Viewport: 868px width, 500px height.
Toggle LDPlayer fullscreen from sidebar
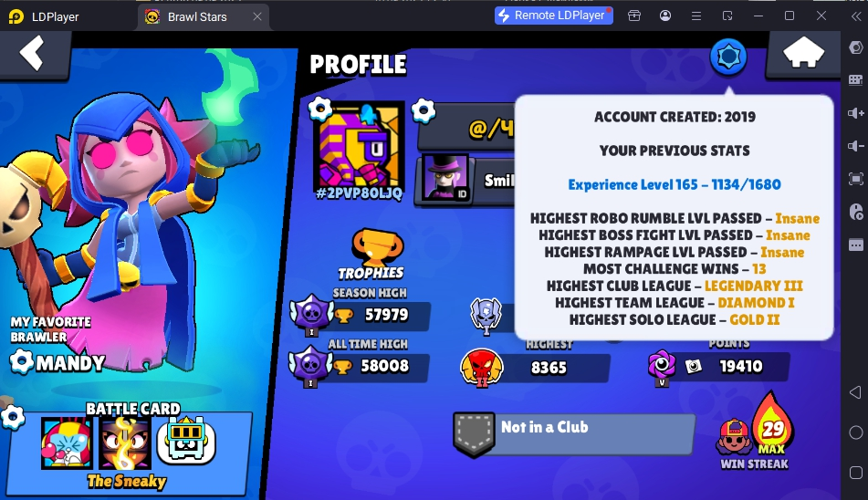[x=856, y=179]
